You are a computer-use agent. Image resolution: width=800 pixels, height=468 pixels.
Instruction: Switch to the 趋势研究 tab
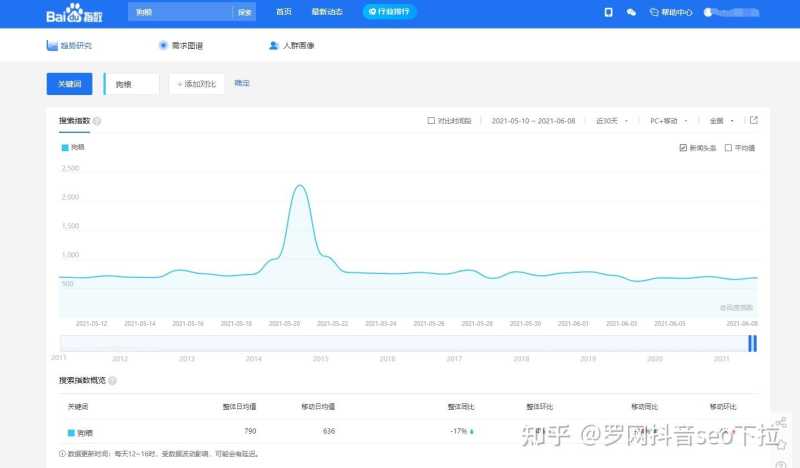69,45
